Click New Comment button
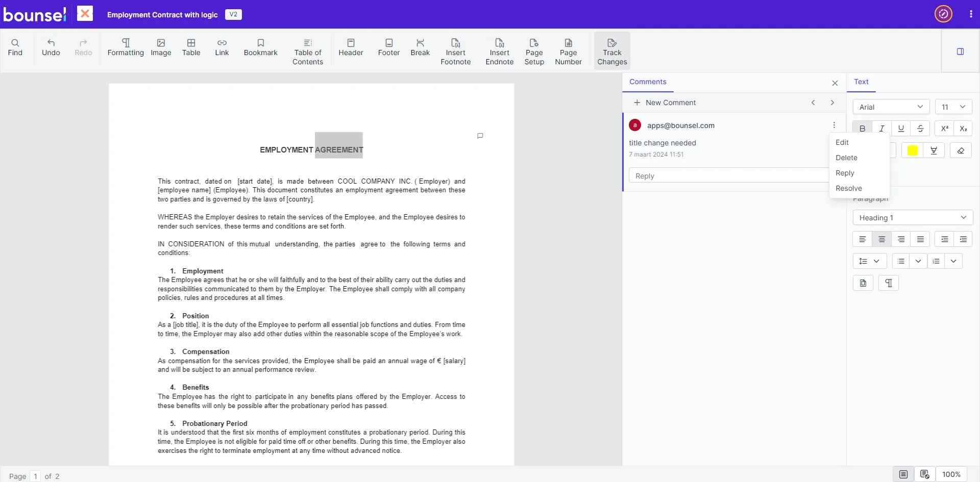980x482 pixels. (665, 103)
